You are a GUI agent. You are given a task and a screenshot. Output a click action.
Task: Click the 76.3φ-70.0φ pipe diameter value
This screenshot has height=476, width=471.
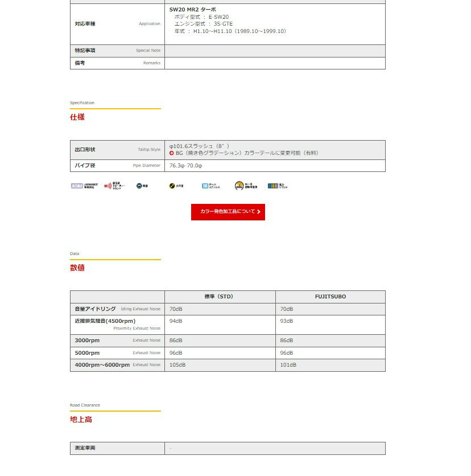click(186, 166)
